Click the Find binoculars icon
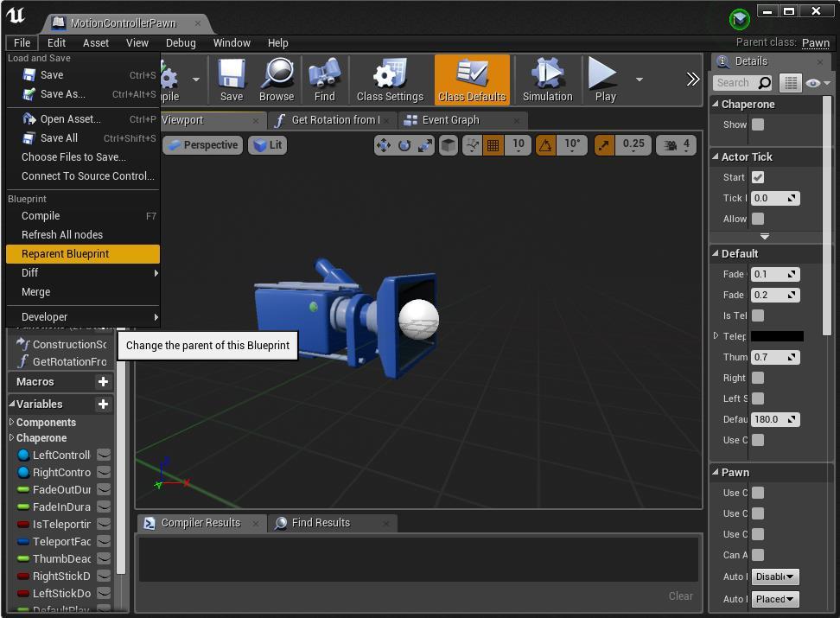This screenshot has height=618, width=840. [x=325, y=74]
